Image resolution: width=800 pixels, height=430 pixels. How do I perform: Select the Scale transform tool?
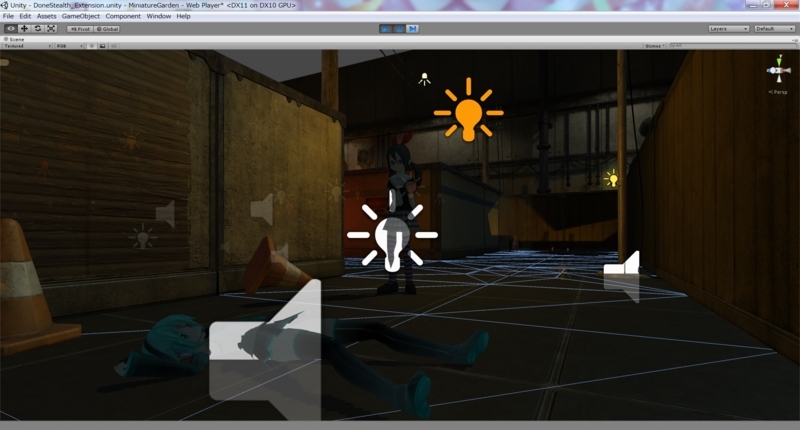point(51,29)
